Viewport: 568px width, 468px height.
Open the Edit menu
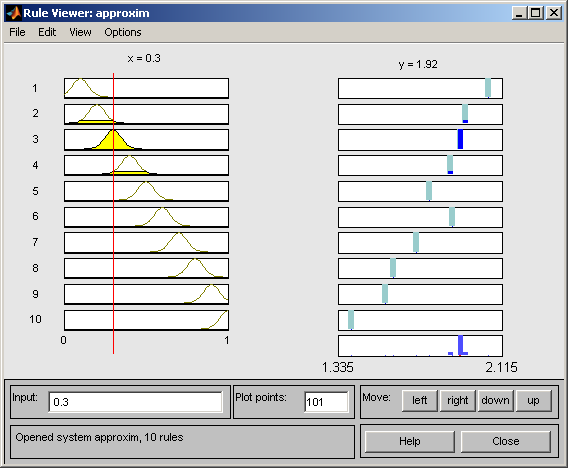pos(47,32)
